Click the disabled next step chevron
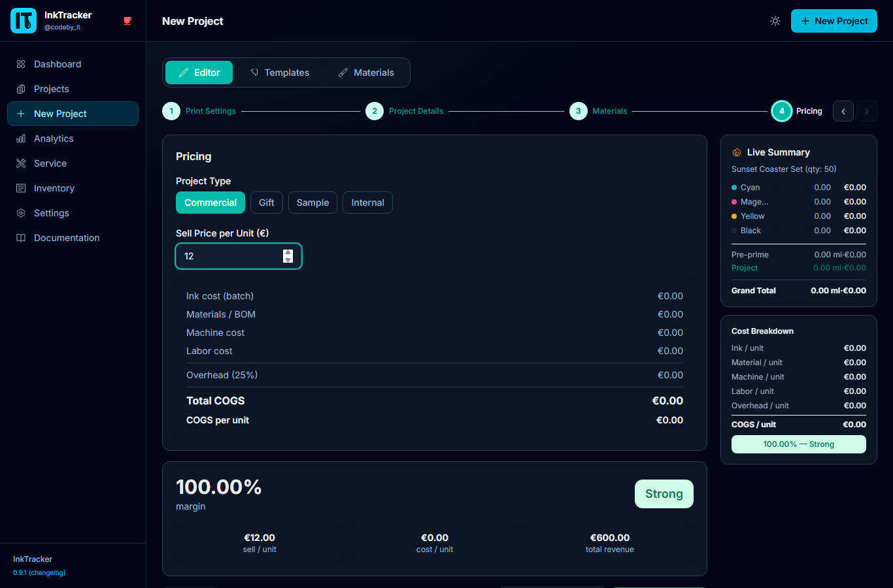Viewport: 893px width, 588px height. (867, 111)
